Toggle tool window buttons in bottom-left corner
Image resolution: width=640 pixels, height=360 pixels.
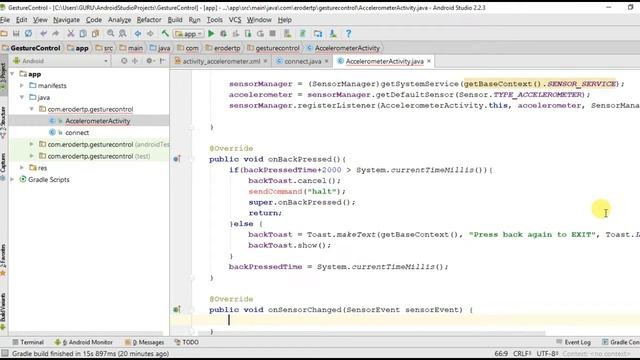click(4, 353)
